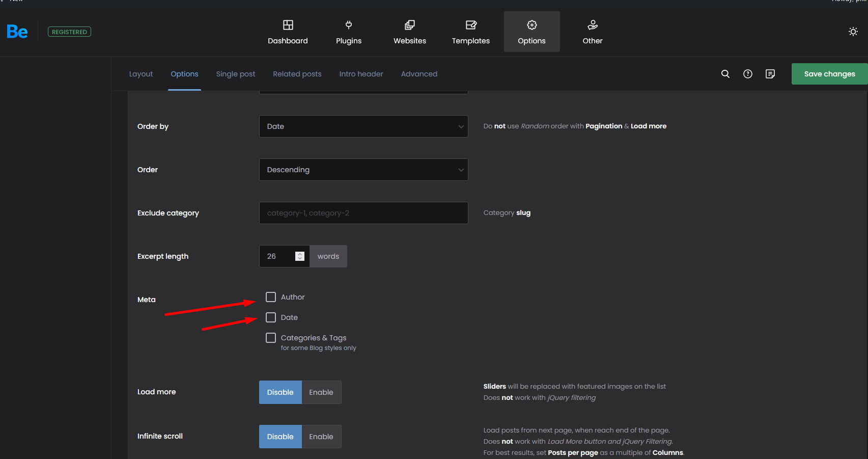Switch to the Intro header tab
This screenshot has height=459, width=868.
pyautogui.click(x=361, y=74)
